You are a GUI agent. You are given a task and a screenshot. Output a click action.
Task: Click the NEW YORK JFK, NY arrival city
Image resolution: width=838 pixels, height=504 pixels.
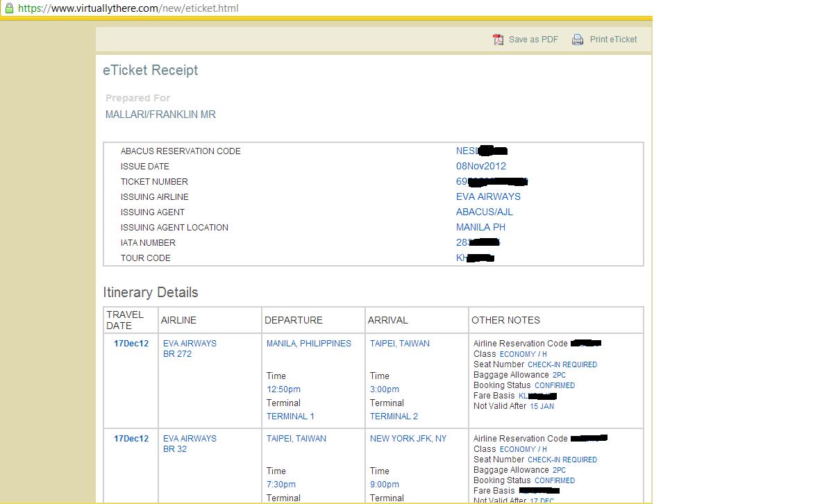408,439
